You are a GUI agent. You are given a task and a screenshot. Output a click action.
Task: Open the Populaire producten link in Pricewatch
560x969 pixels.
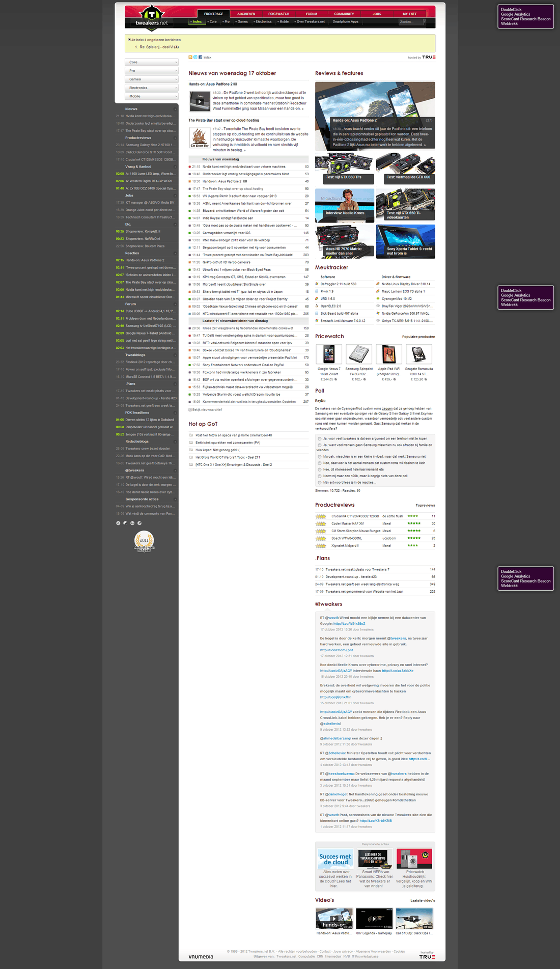point(418,337)
